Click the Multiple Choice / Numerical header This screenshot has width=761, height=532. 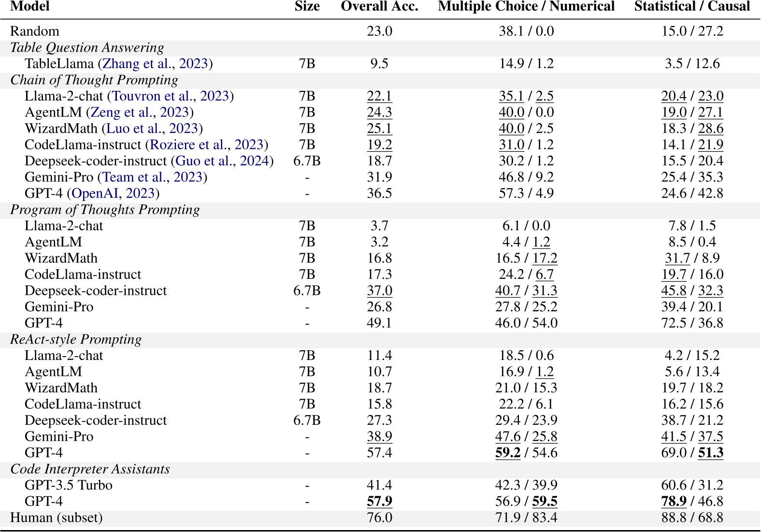526,6
